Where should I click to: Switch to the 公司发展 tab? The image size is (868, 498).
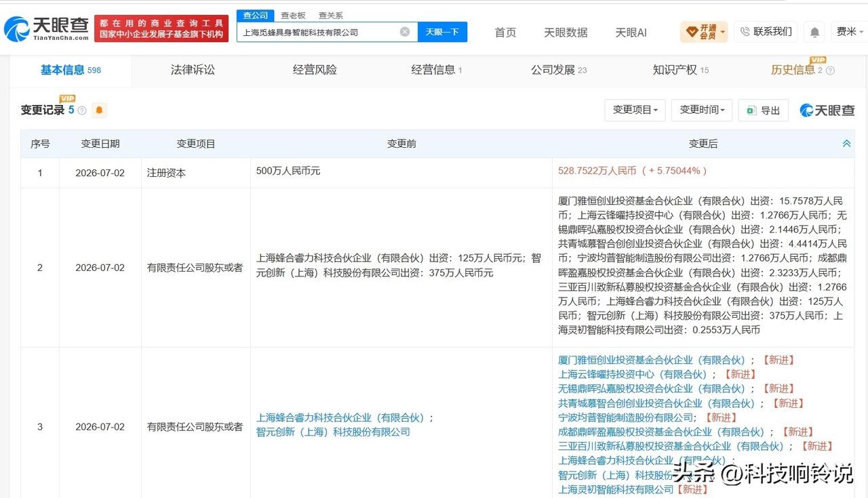(x=559, y=70)
